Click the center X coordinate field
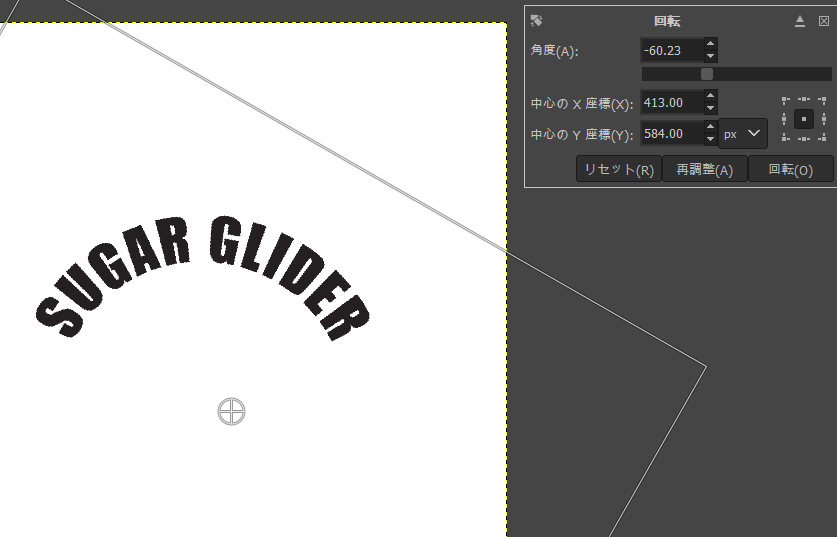This screenshot has height=537, width=837. pos(671,102)
